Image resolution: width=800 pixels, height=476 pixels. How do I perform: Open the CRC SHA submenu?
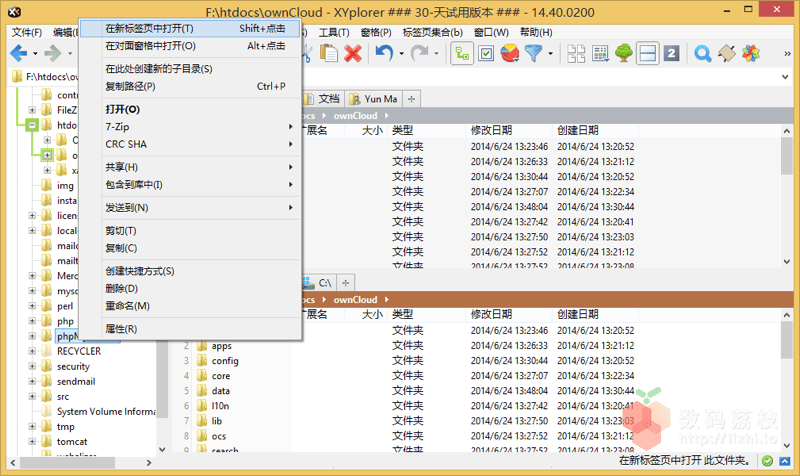(190, 144)
